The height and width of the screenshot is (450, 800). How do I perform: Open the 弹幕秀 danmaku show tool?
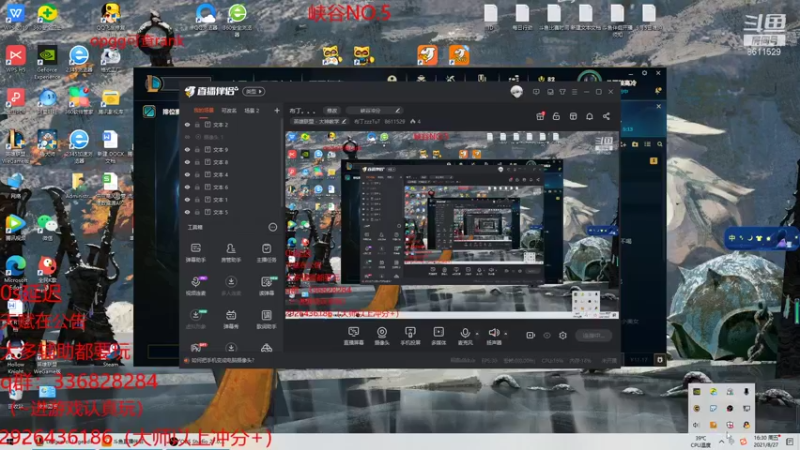pos(231,319)
